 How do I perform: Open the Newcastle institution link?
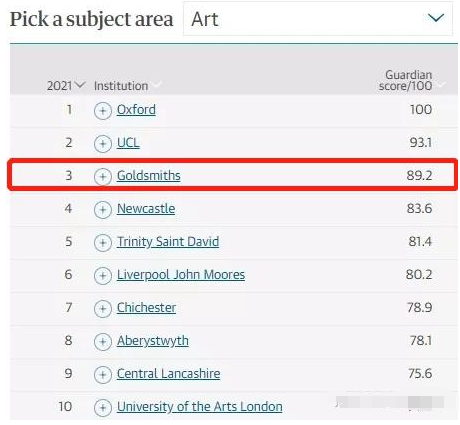(146, 209)
